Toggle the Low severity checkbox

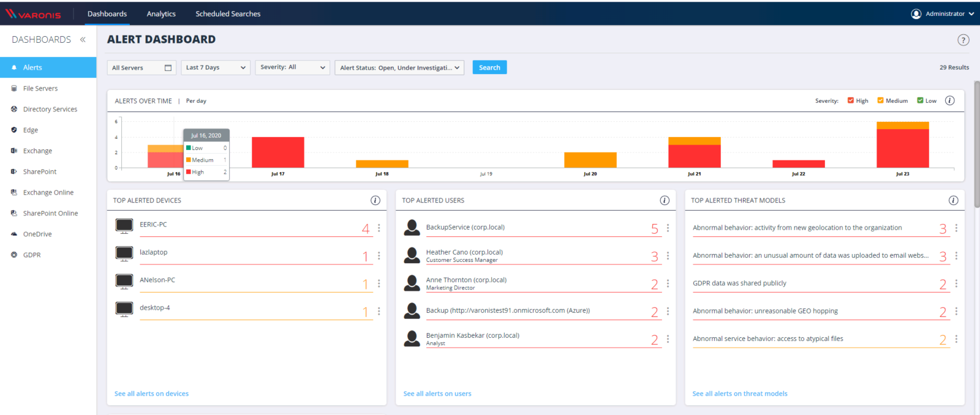[920, 100]
